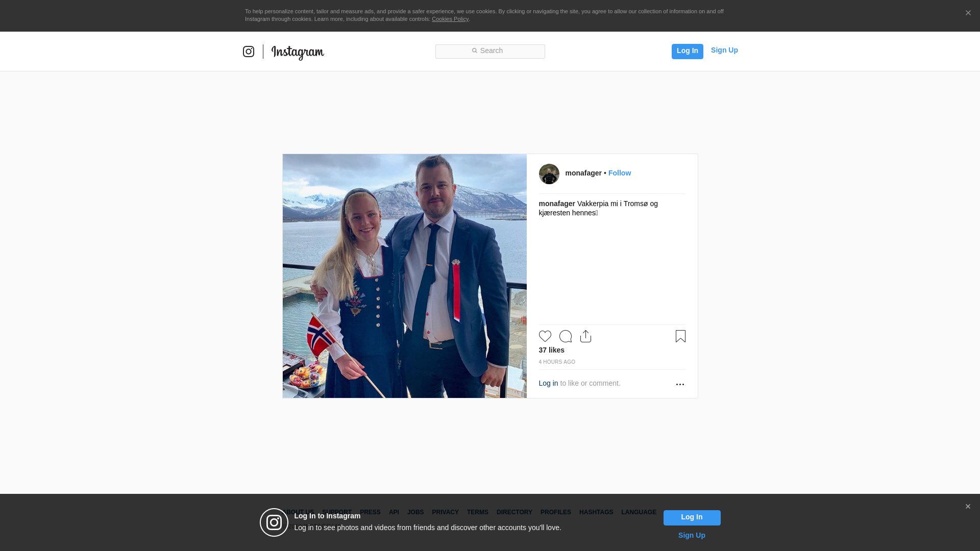Open comments with speech bubble icon
The width and height of the screenshot is (980, 551).
click(565, 336)
